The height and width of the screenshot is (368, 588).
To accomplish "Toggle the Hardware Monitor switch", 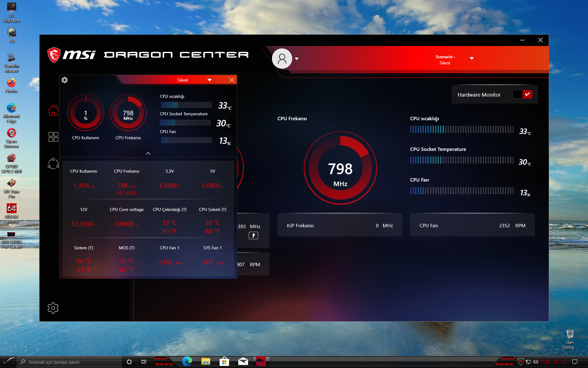I will pos(523,94).
